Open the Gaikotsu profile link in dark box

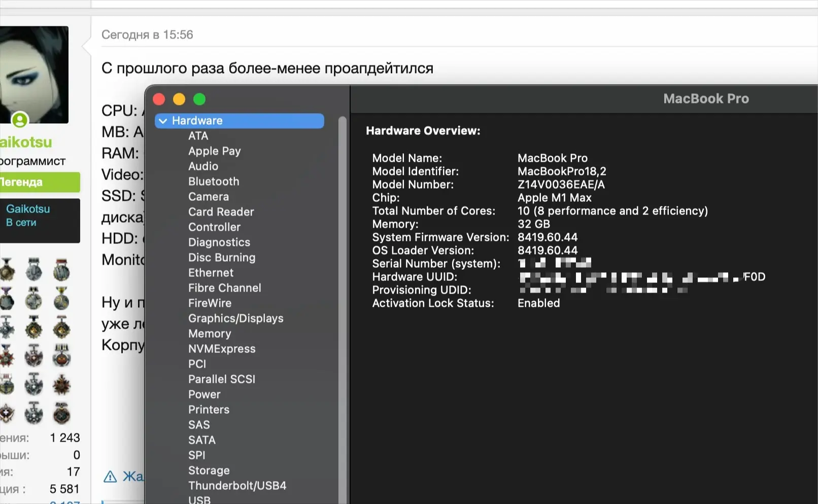pyautogui.click(x=28, y=209)
